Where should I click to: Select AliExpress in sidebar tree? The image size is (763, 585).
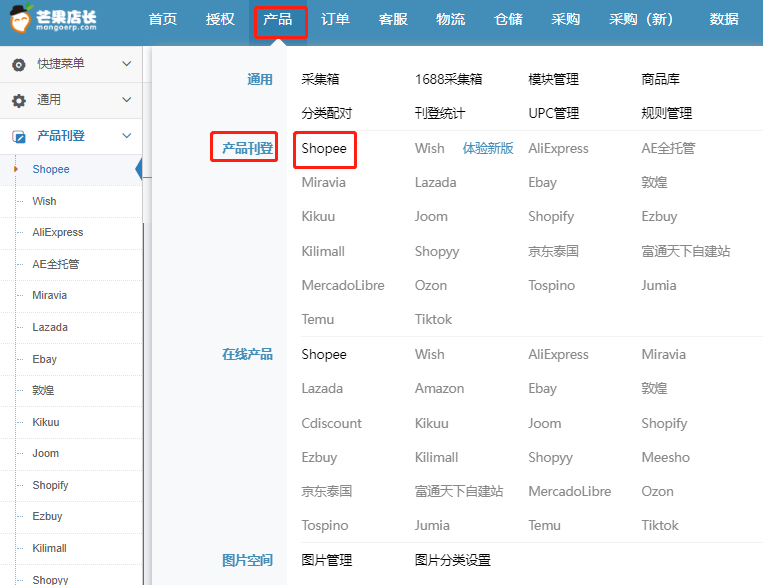[x=58, y=233]
